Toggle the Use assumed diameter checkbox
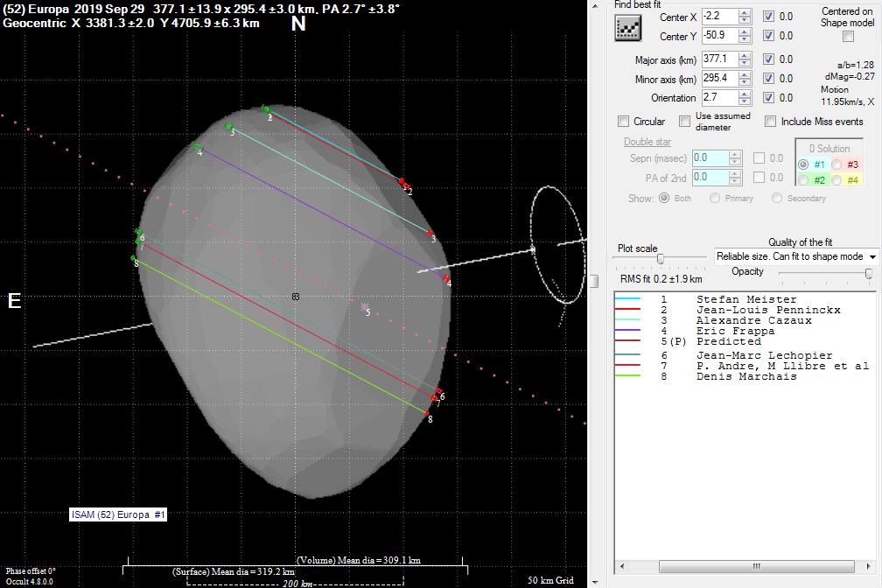 click(x=682, y=122)
